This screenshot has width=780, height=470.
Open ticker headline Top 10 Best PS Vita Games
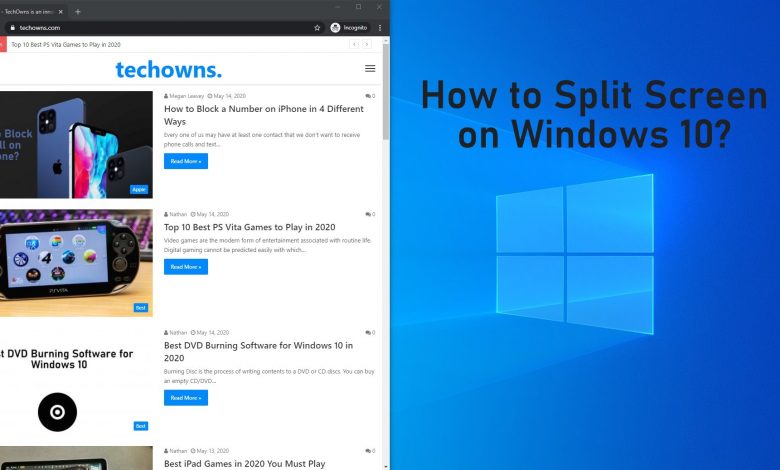click(x=66, y=44)
